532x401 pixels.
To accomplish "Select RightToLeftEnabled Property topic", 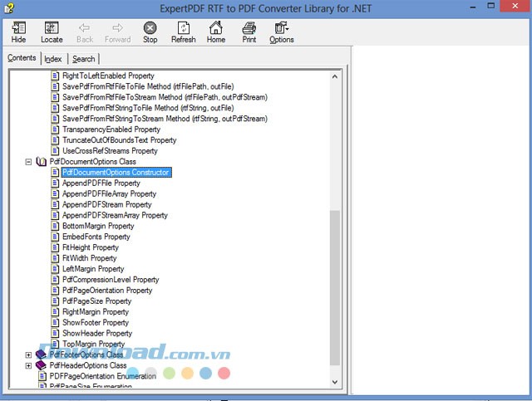I will point(108,76).
